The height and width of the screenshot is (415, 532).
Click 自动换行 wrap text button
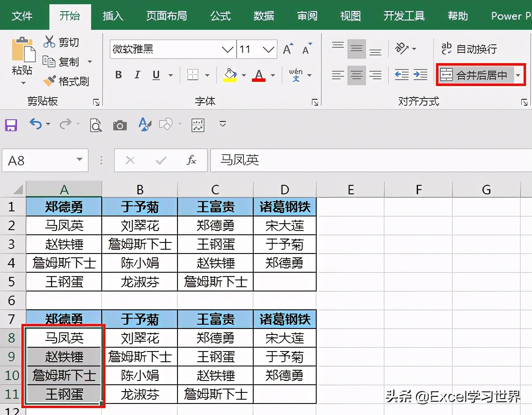pos(469,49)
